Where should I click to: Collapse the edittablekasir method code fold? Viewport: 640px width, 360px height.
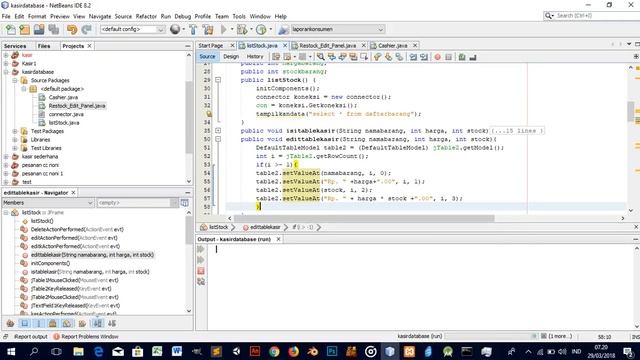pyautogui.click(x=218, y=139)
